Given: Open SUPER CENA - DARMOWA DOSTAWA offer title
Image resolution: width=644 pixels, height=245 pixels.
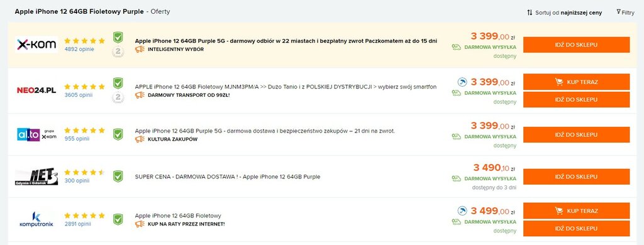Looking at the screenshot, I should (228, 177).
